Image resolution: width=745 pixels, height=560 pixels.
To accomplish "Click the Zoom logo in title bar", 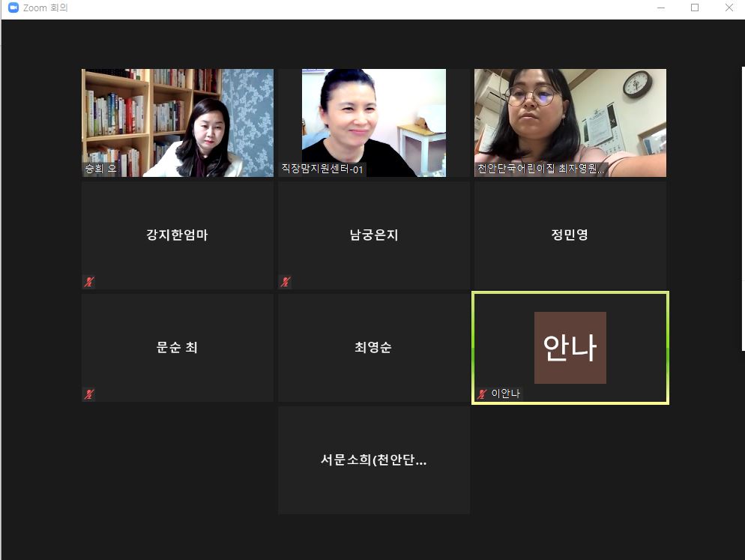I will pyautogui.click(x=13, y=7).
